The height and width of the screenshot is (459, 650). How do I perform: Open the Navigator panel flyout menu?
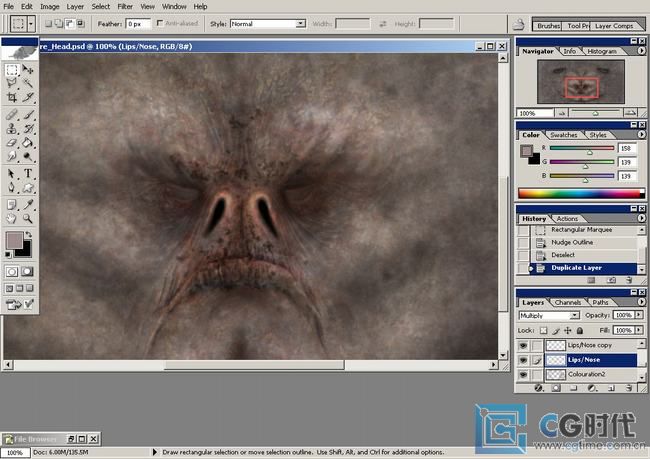click(641, 51)
